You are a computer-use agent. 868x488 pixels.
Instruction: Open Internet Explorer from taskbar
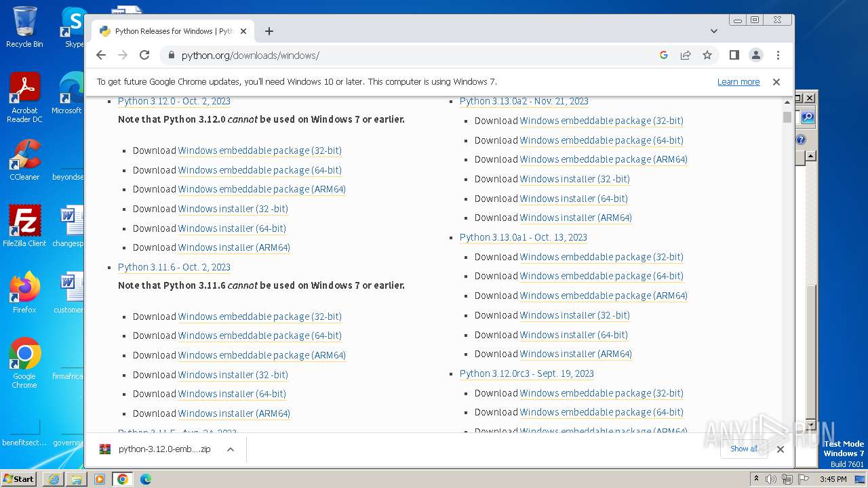(x=54, y=479)
